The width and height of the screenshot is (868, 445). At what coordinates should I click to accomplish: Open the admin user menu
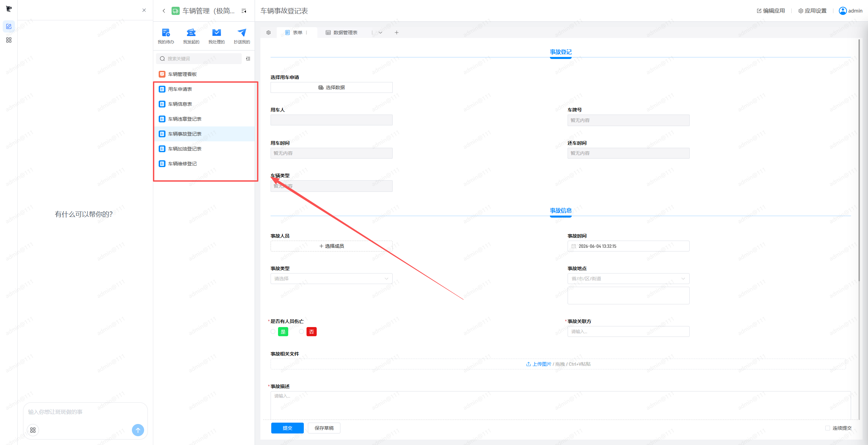(850, 11)
